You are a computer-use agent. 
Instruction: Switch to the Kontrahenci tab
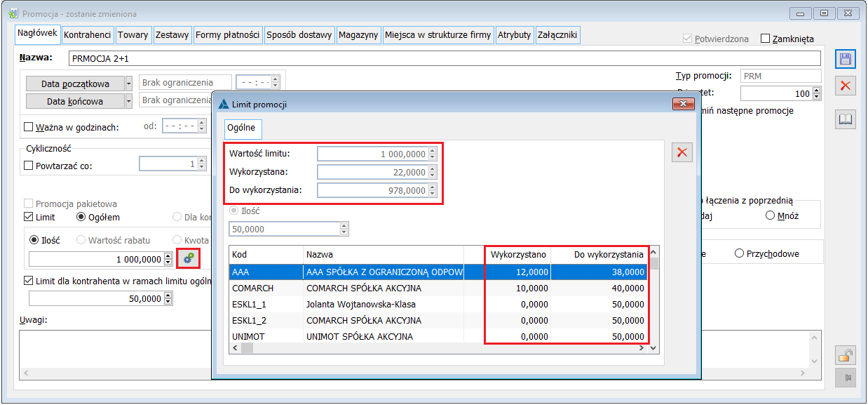coord(88,34)
